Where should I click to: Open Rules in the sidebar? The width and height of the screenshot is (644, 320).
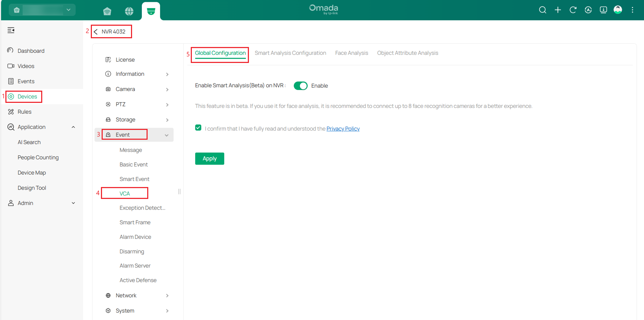(24, 112)
